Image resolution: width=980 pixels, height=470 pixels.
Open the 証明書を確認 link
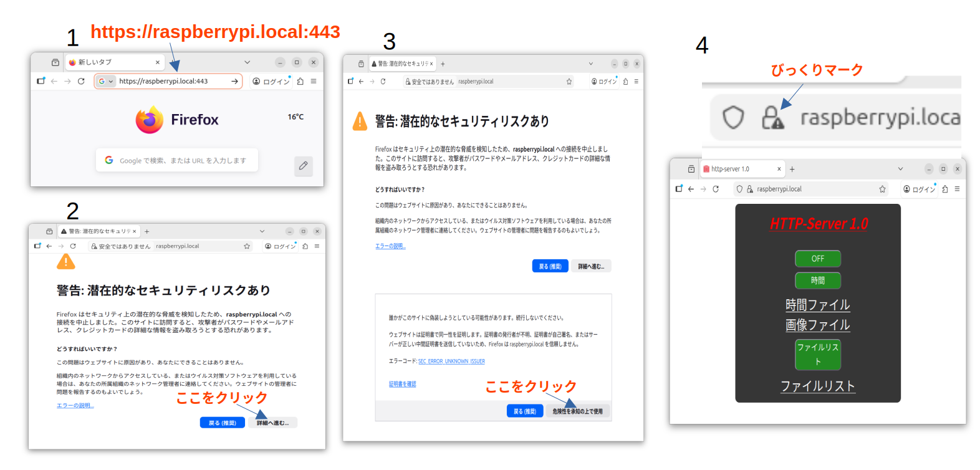point(402,384)
